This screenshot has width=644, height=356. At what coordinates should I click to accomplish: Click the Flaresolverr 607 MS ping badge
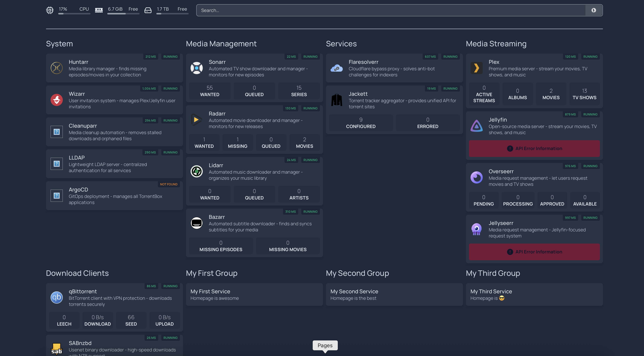430,57
